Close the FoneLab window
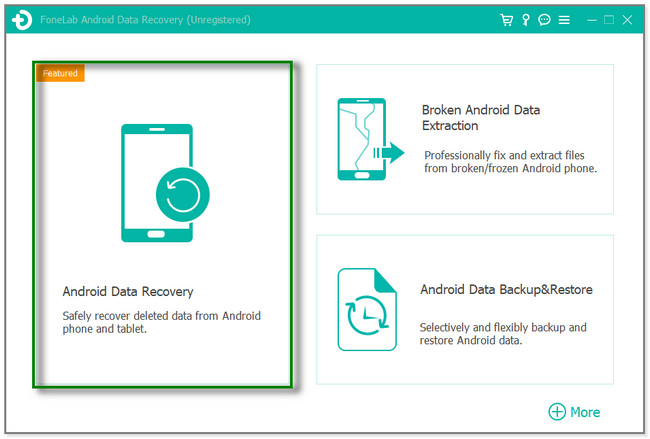 pyautogui.click(x=627, y=19)
